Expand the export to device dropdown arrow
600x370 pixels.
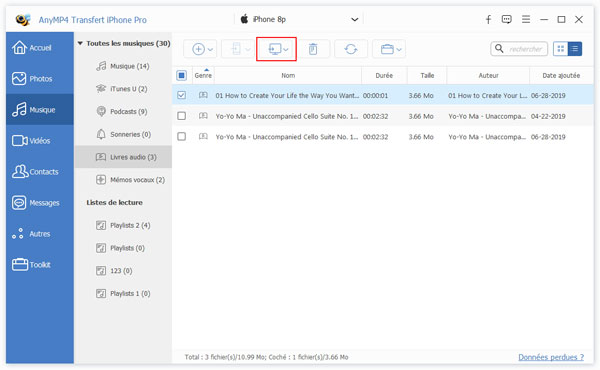tap(248, 49)
